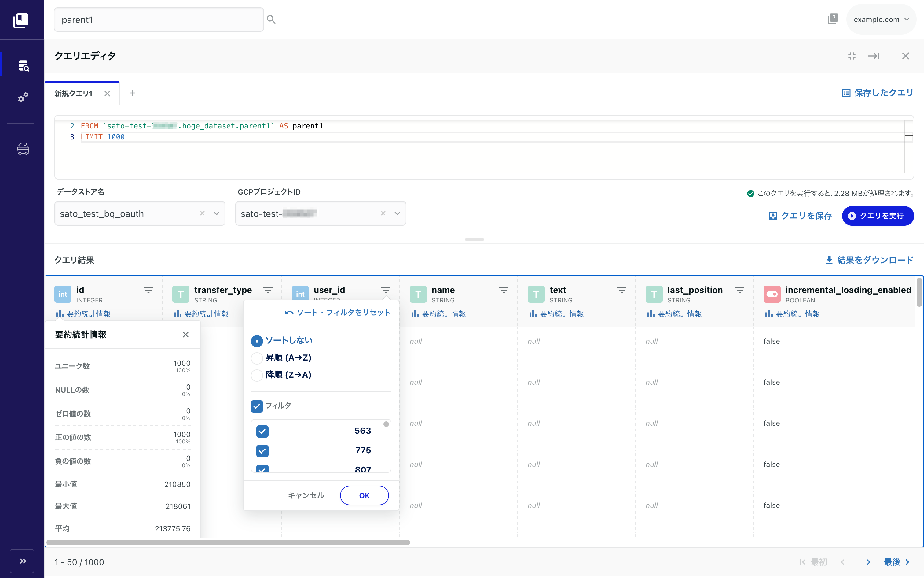
Task: Open the datastore cart sidebar icon
Action: coord(23,149)
